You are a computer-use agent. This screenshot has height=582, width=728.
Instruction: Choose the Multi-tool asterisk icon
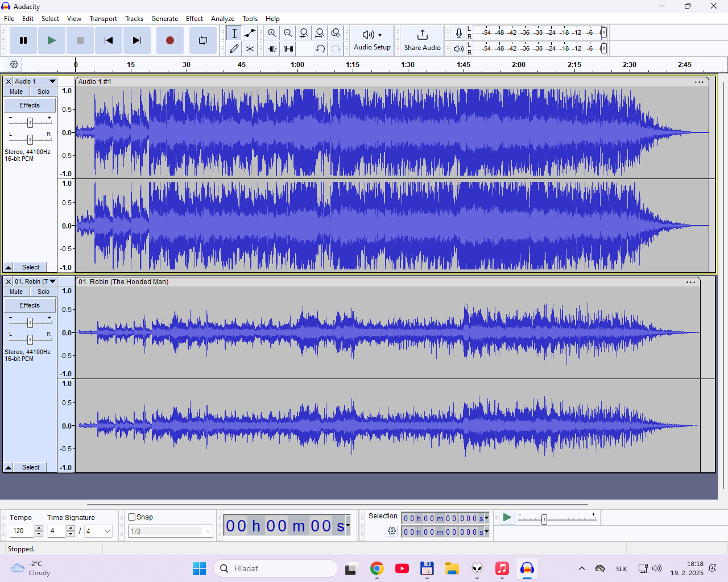pyautogui.click(x=250, y=49)
